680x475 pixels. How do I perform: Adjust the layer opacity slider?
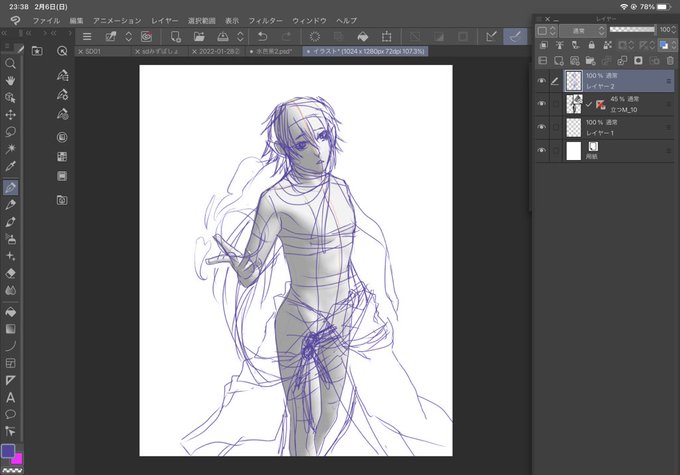[x=632, y=29]
